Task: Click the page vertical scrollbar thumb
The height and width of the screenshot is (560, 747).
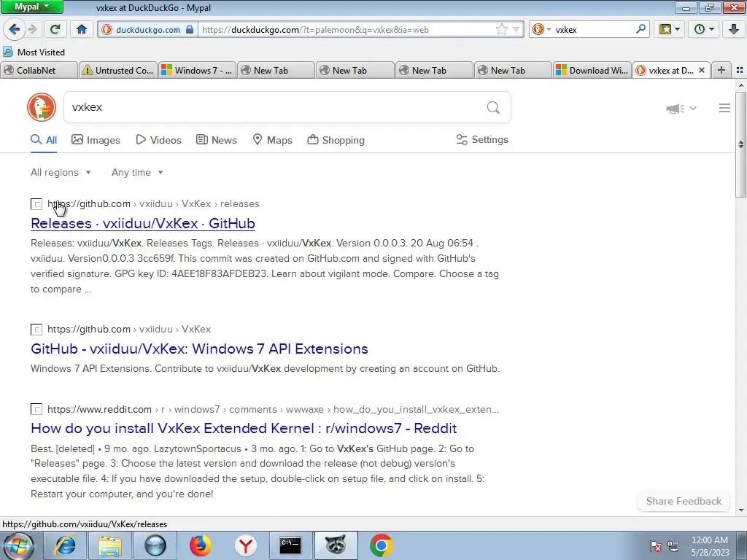Action: (x=741, y=144)
